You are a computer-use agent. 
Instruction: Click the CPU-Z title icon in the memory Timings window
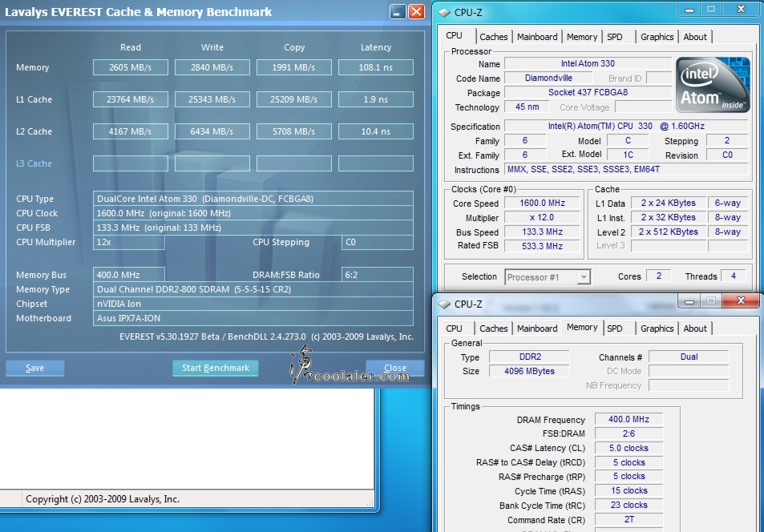tap(444, 304)
